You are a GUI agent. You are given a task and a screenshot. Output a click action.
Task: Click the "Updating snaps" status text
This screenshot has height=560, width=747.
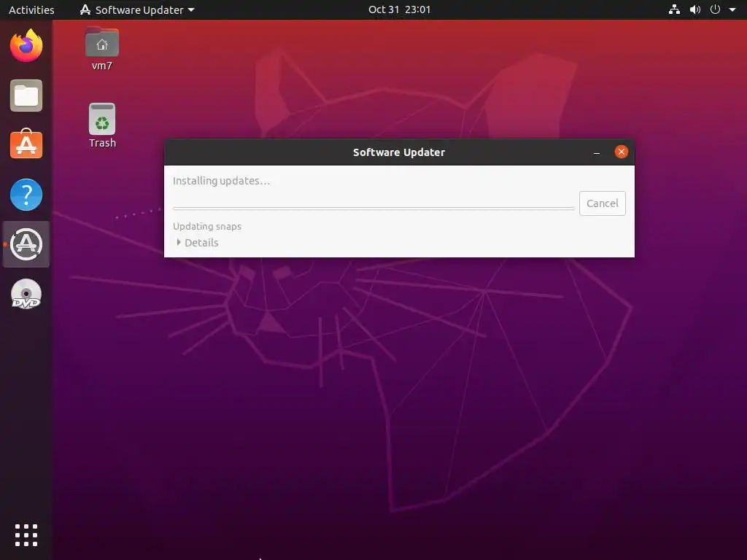(x=207, y=226)
